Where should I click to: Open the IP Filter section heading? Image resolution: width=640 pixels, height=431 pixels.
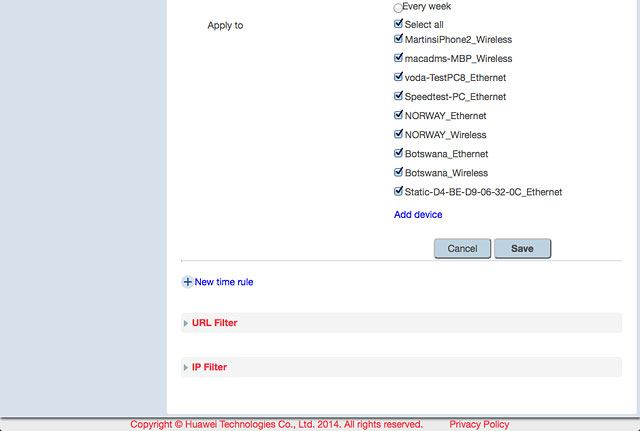[x=209, y=367]
